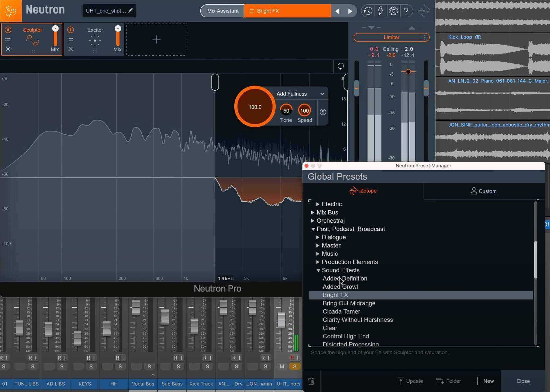Image resolution: width=550 pixels, height=392 pixels.
Task: Add a new module in empty slot
Action: point(157,39)
